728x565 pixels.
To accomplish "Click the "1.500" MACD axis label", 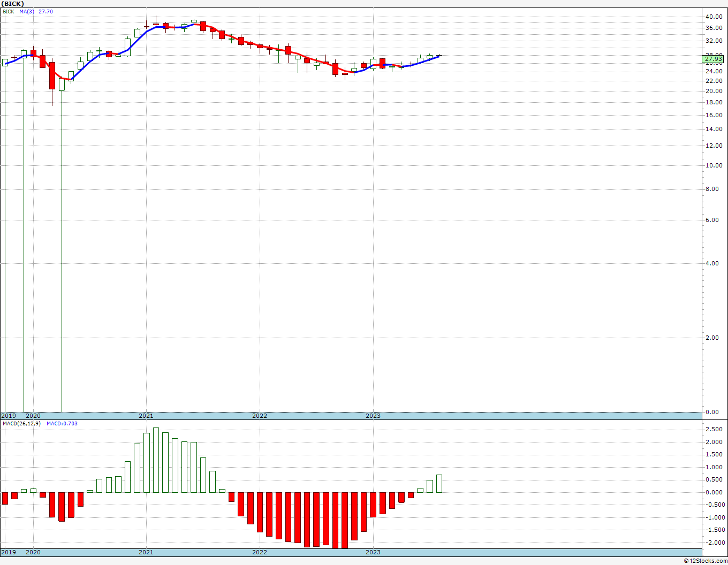I will point(715,455).
